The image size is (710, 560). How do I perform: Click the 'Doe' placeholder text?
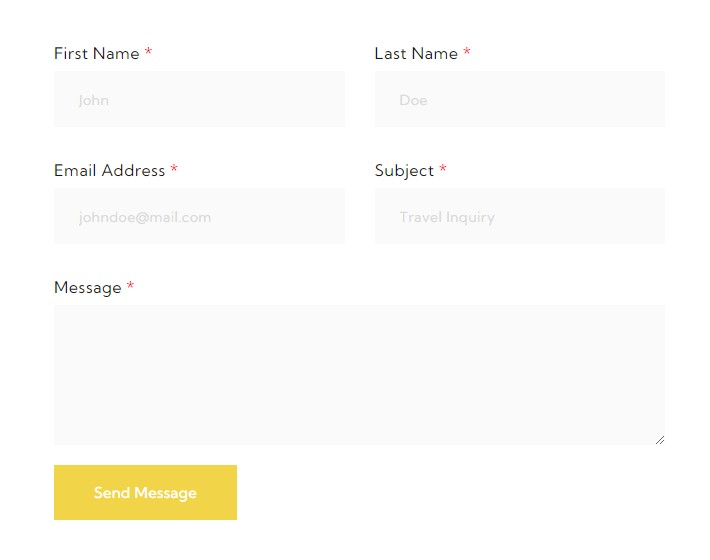tap(413, 100)
